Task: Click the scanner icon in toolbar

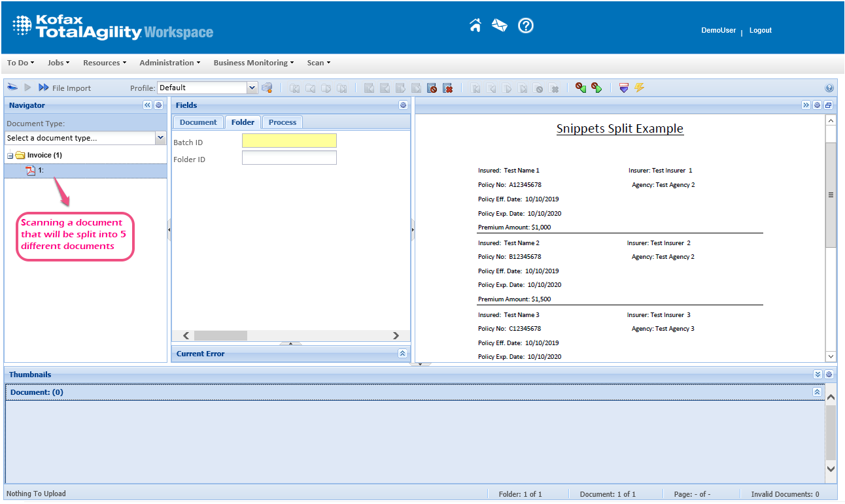Action: (12, 88)
